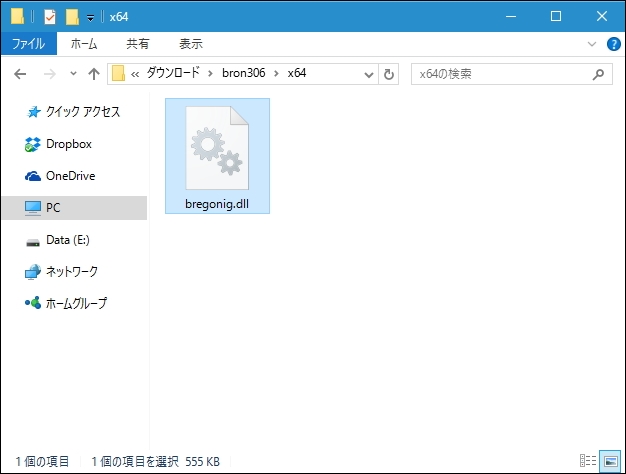Open recent locations dropdown arrow

pos(73,73)
